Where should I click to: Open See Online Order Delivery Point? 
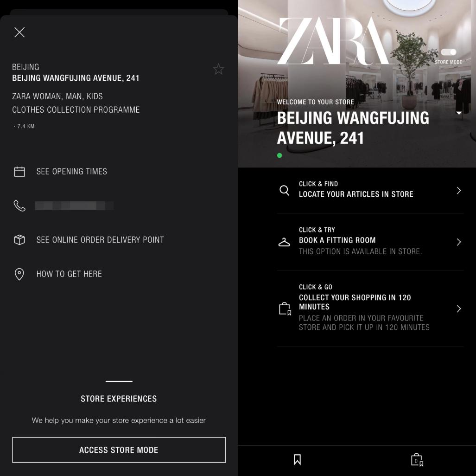point(100,240)
